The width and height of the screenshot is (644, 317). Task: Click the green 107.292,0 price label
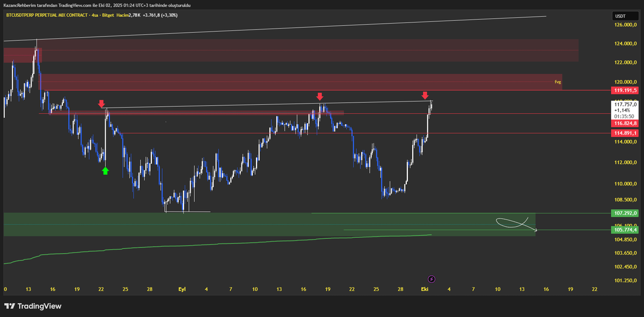[x=625, y=213]
